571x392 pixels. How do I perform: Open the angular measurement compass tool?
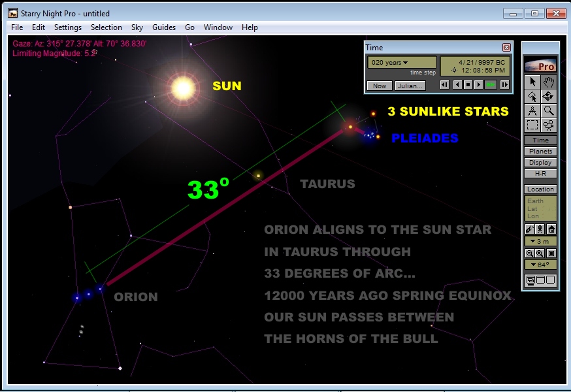534,110
